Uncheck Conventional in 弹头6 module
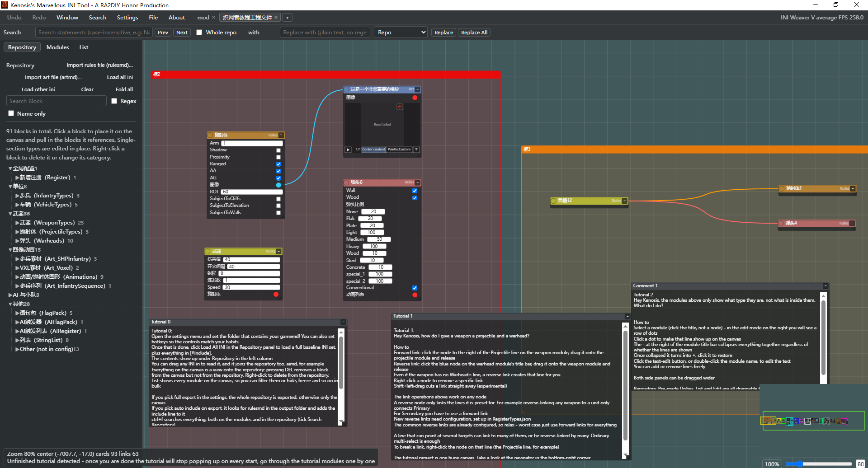 point(415,288)
